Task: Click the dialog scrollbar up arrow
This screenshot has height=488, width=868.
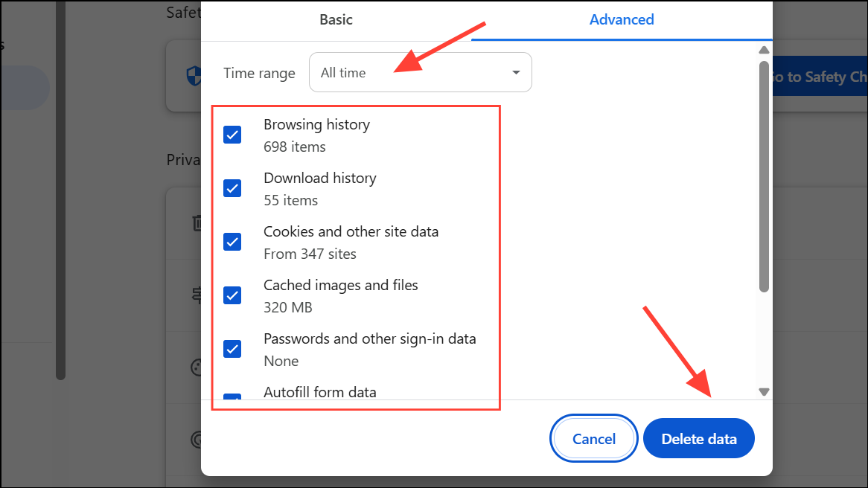Action: point(763,51)
